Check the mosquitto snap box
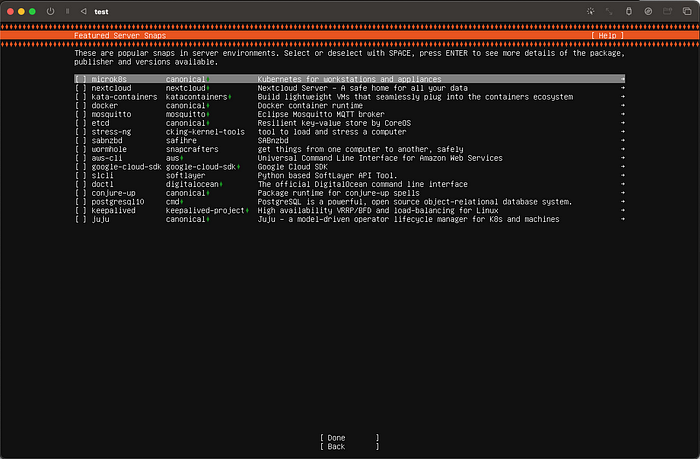 [81, 114]
